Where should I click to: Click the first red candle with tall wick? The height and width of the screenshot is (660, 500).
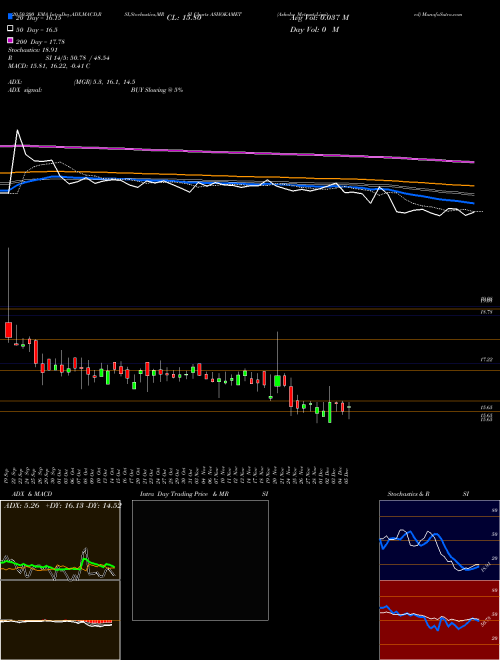coord(8,330)
